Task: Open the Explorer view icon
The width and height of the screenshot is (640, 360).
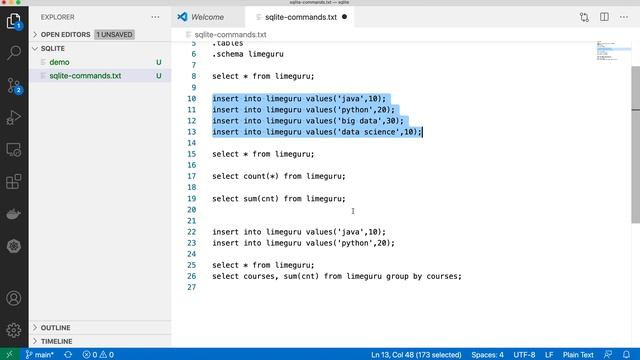Action: coord(13,21)
